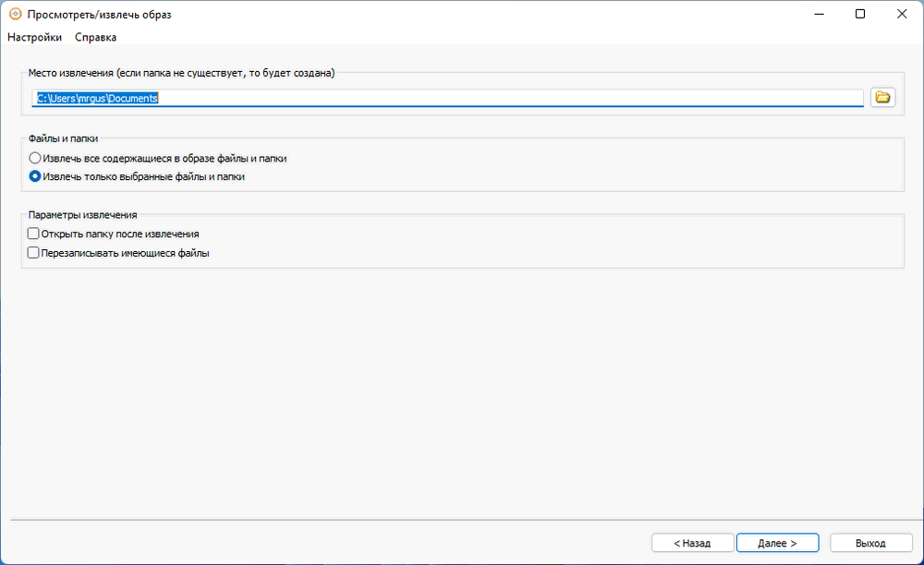This screenshot has width=924, height=565.
Task: Maximize the extraction window
Action: click(860, 15)
